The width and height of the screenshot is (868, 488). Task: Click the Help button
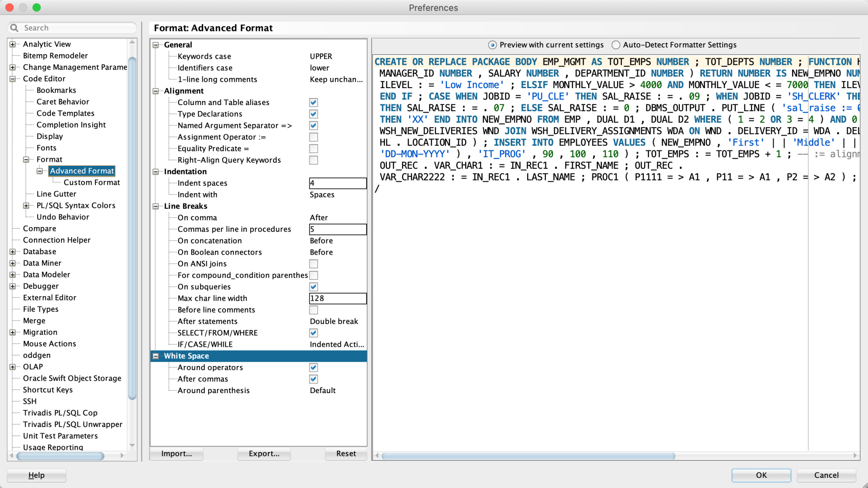[36, 475]
